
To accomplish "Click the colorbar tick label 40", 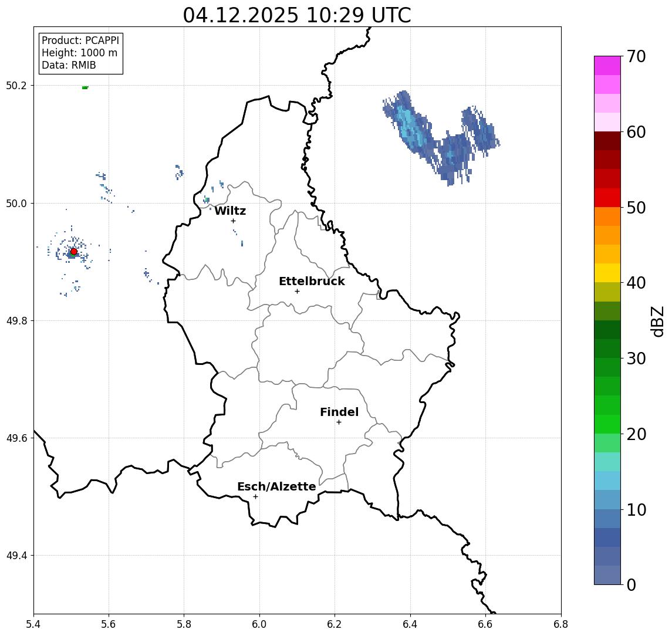I will click(636, 283).
